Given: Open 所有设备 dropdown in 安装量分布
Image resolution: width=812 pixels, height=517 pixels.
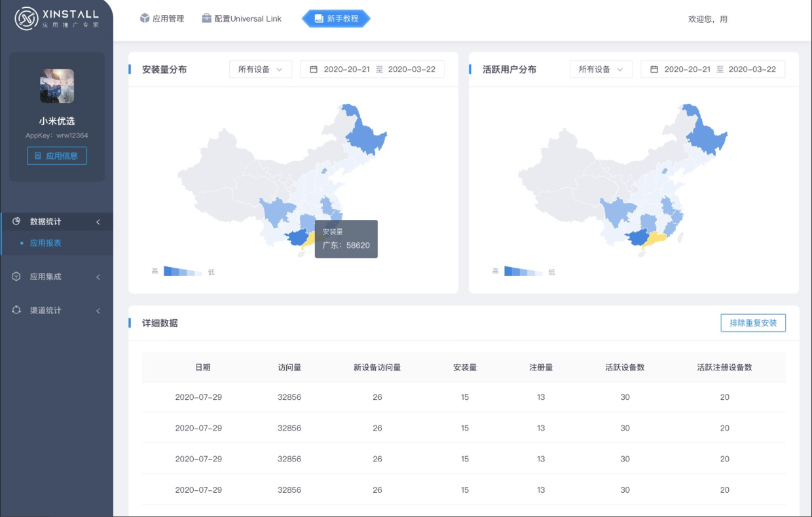Looking at the screenshot, I should click(x=261, y=69).
